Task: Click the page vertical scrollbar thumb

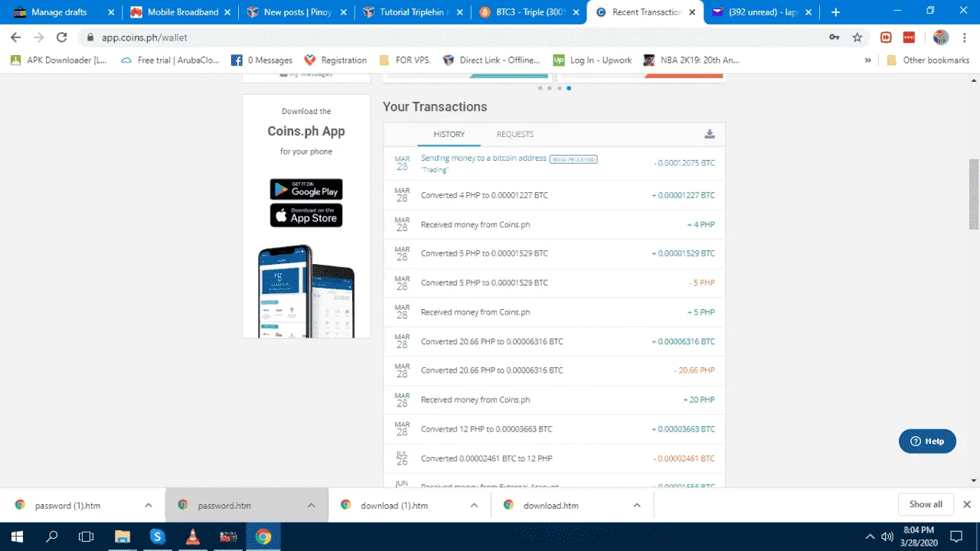Action: 974,194
